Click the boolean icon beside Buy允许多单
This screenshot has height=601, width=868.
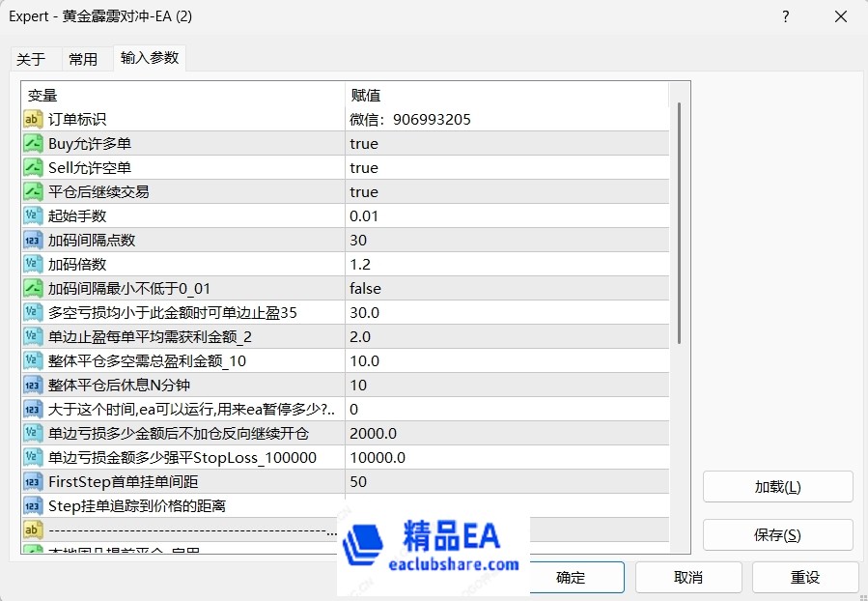pyautogui.click(x=33, y=144)
